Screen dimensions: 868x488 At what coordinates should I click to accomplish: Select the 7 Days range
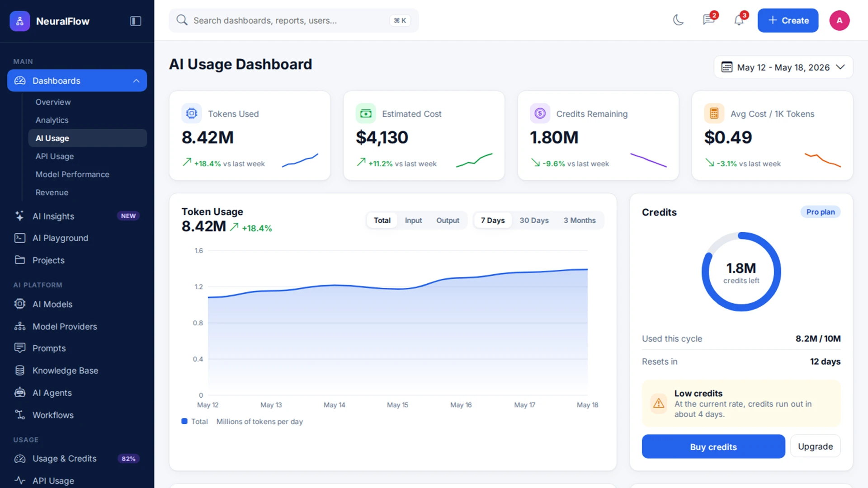coord(493,221)
